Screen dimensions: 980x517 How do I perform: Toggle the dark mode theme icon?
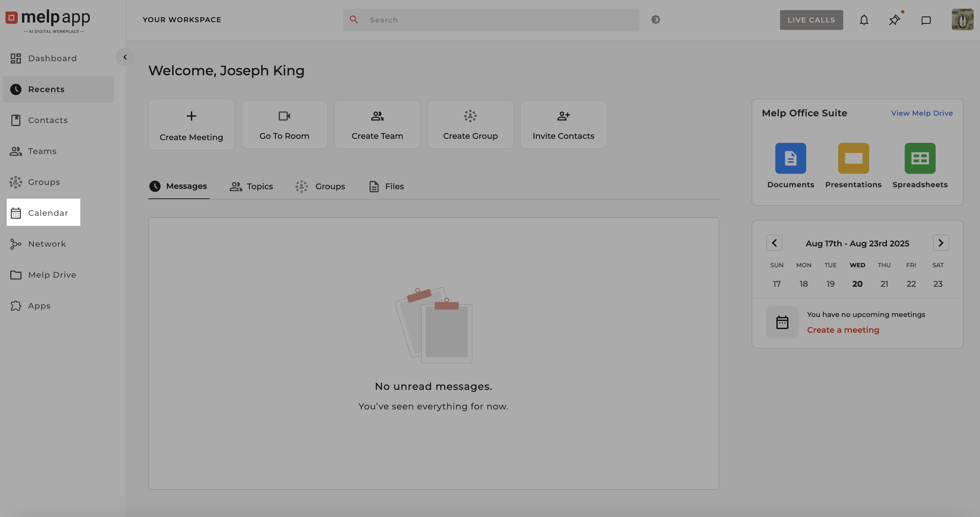(655, 19)
